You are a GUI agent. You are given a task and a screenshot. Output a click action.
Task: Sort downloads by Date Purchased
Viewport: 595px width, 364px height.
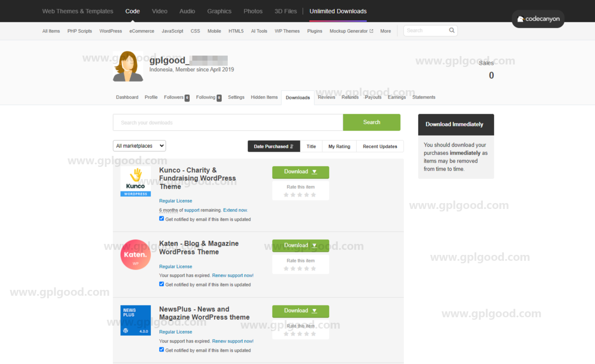coord(274,146)
